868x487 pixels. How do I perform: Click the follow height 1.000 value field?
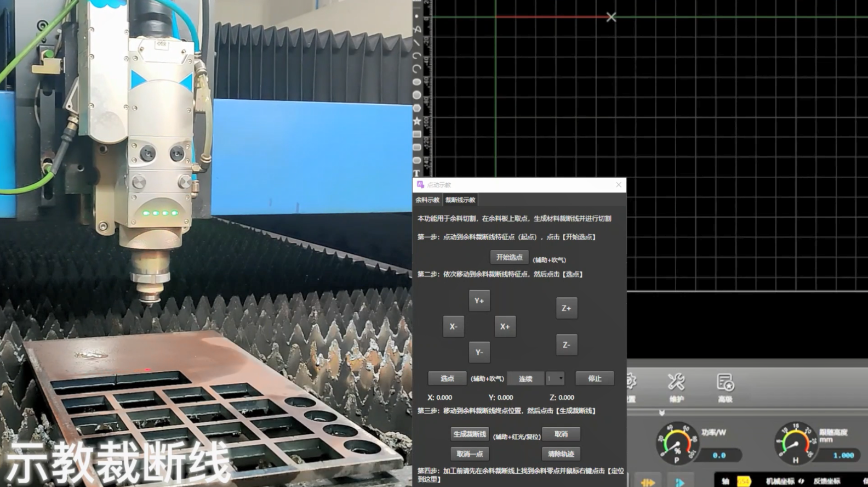click(843, 455)
